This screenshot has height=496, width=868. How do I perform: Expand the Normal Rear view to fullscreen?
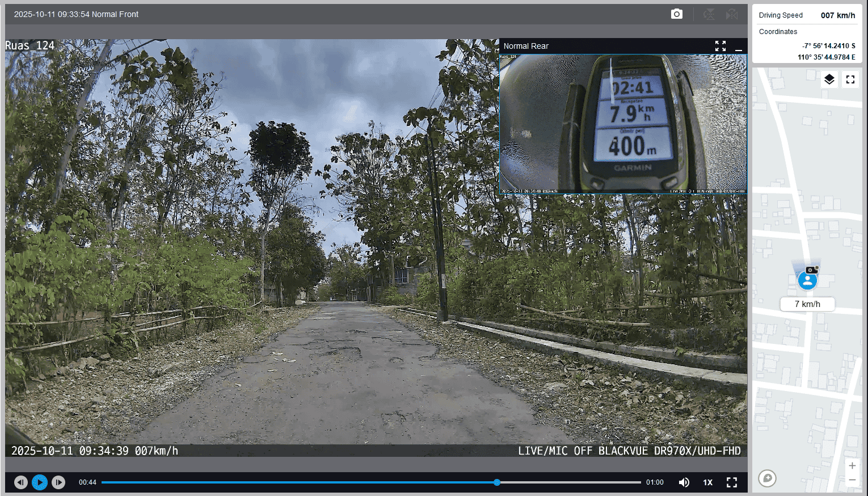point(720,46)
